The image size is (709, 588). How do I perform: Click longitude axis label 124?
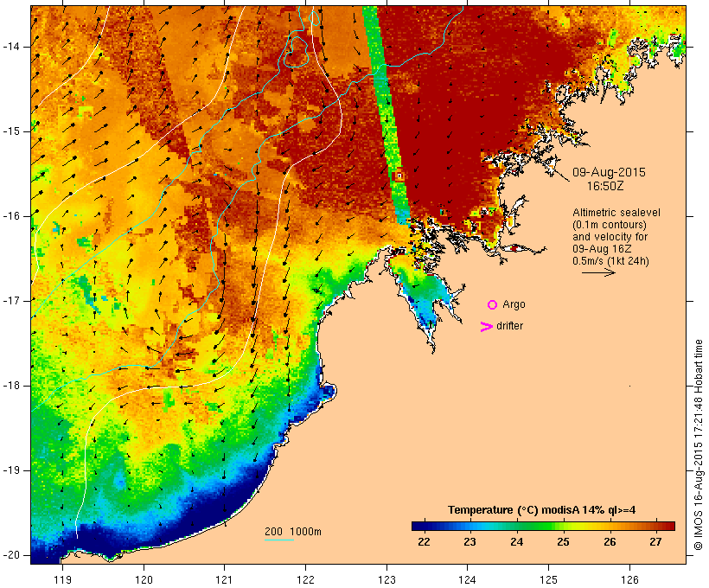[x=468, y=580]
